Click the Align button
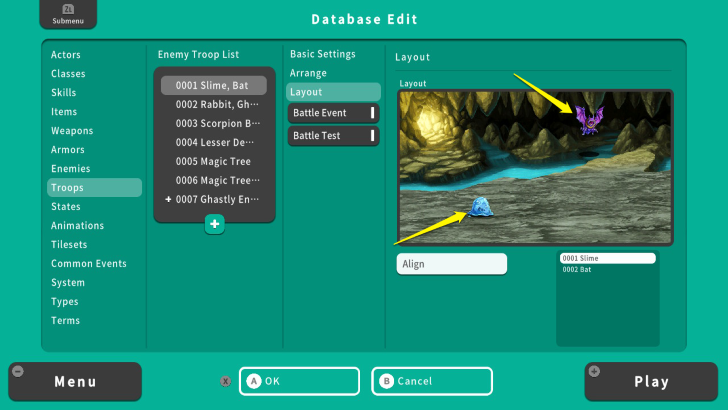 (x=451, y=264)
